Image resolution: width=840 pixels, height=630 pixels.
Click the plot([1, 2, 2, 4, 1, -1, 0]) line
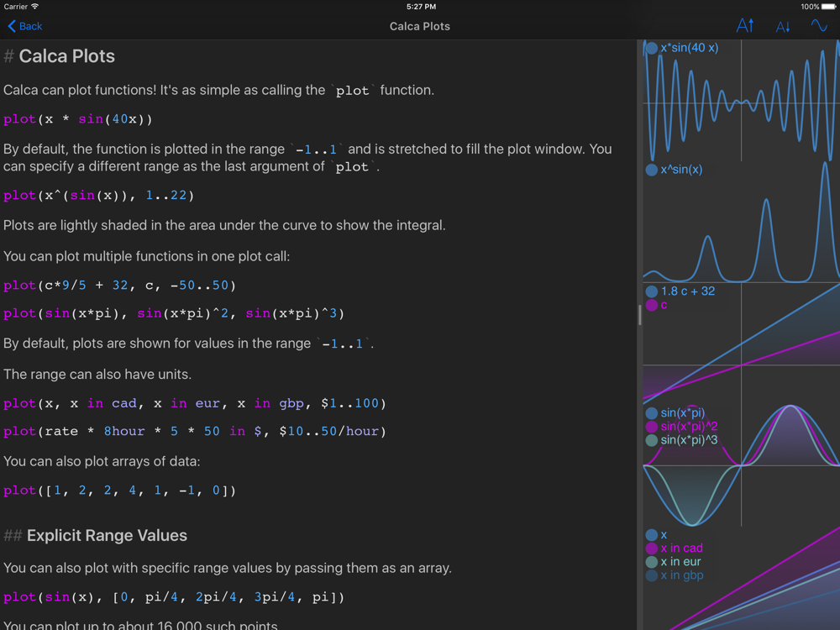coord(119,491)
